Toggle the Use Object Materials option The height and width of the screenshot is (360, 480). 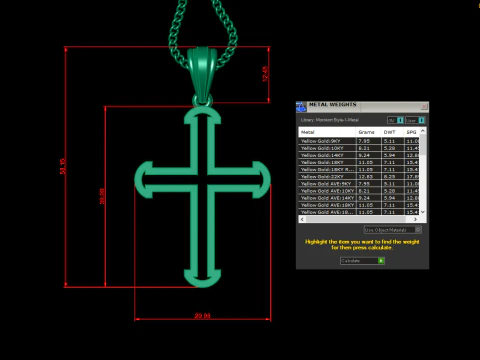pos(393,230)
